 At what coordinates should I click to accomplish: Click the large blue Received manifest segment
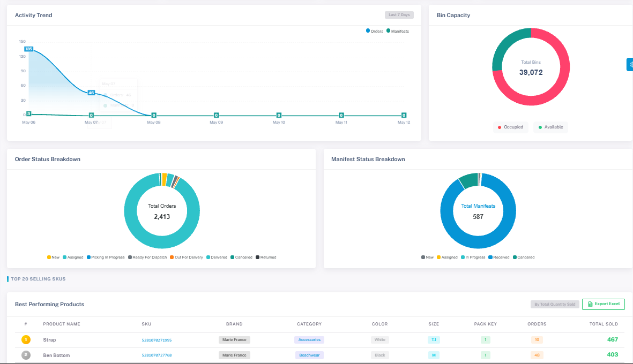[478, 242]
